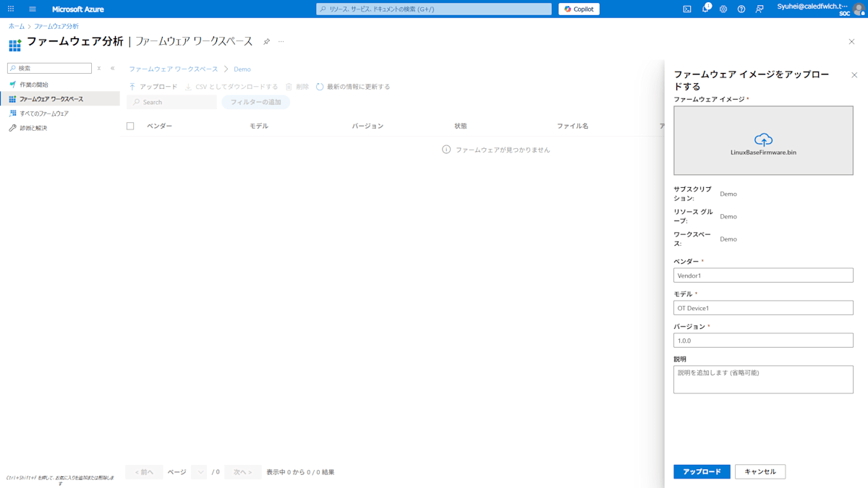Open portal settings gear

point(723,9)
